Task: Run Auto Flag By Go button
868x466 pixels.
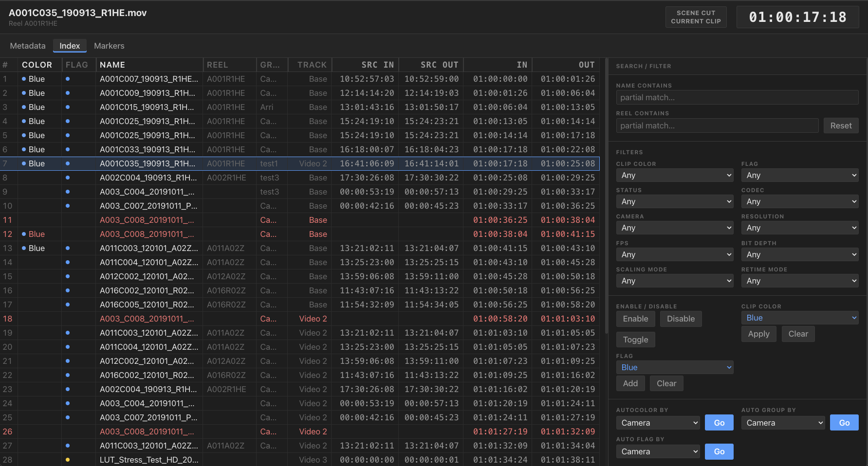Action: [719, 451]
